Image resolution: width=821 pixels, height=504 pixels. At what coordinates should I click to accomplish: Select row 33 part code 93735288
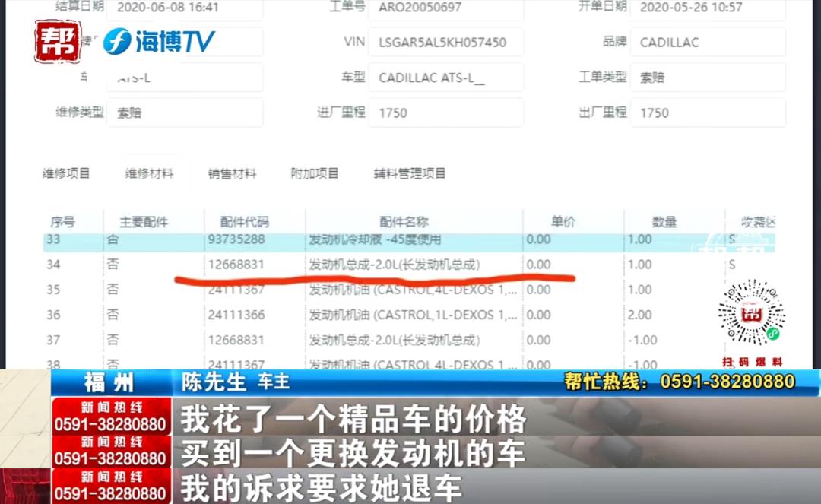[236, 239]
